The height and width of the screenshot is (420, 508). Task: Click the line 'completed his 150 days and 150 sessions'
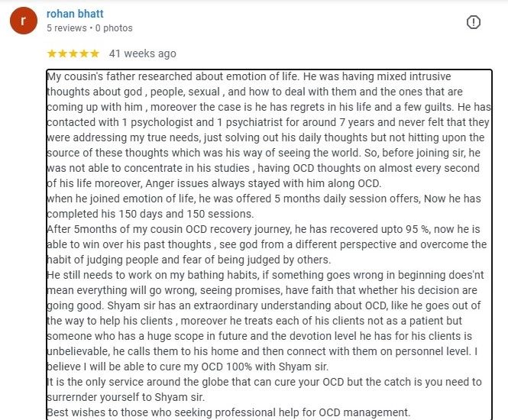(150, 214)
